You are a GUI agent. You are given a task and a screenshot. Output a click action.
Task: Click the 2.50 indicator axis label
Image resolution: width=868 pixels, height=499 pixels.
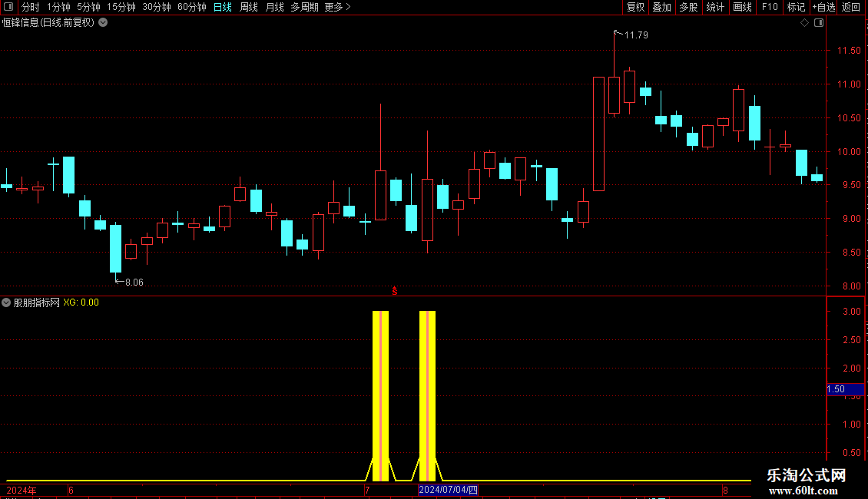pyautogui.click(x=851, y=339)
